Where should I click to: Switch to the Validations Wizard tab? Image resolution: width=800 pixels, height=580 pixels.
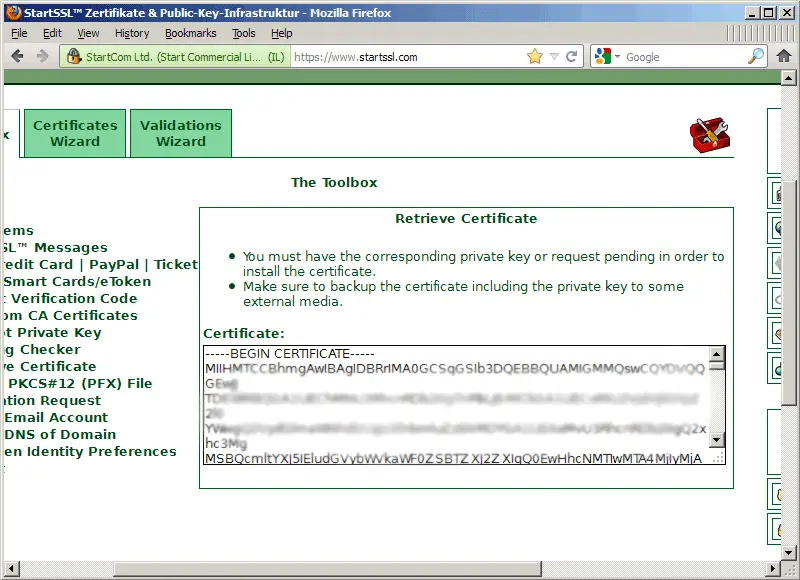pyautogui.click(x=180, y=132)
